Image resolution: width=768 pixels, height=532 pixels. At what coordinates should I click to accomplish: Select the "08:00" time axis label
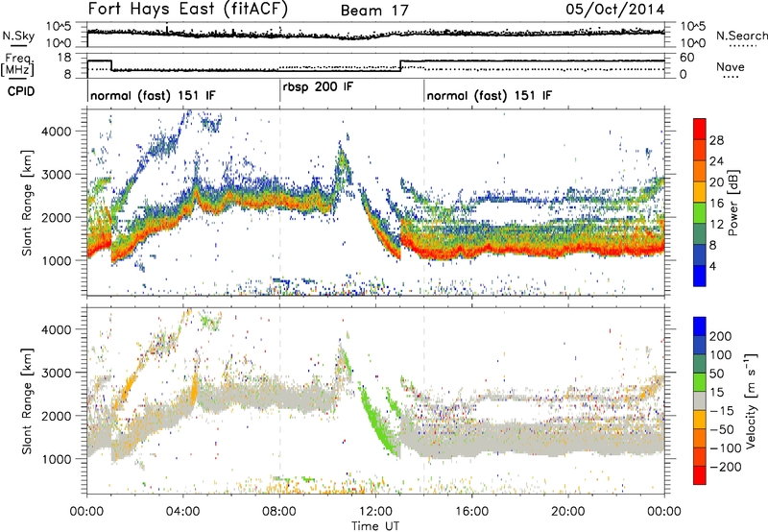click(x=279, y=512)
